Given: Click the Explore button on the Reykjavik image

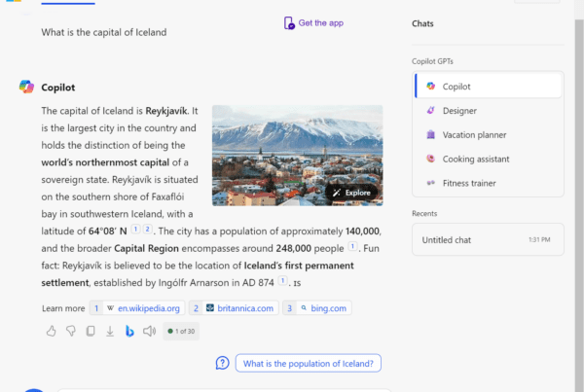Looking at the screenshot, I should pos(351,193).
